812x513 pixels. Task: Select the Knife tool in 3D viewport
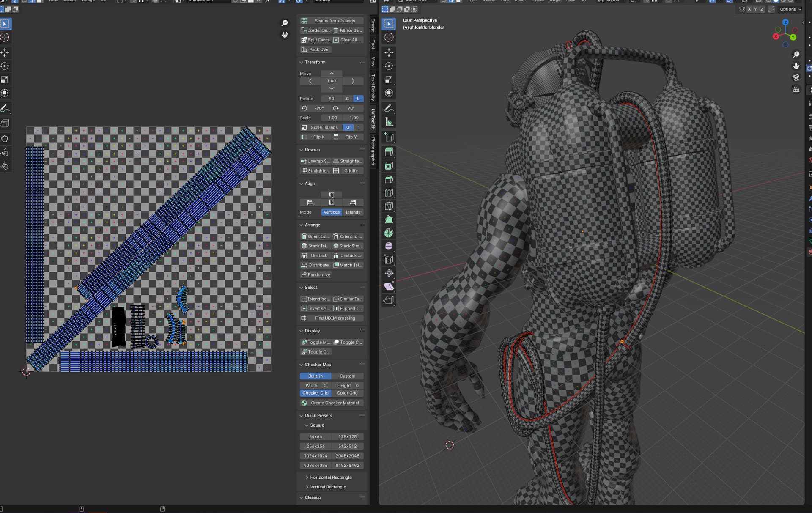pos(389,206)
